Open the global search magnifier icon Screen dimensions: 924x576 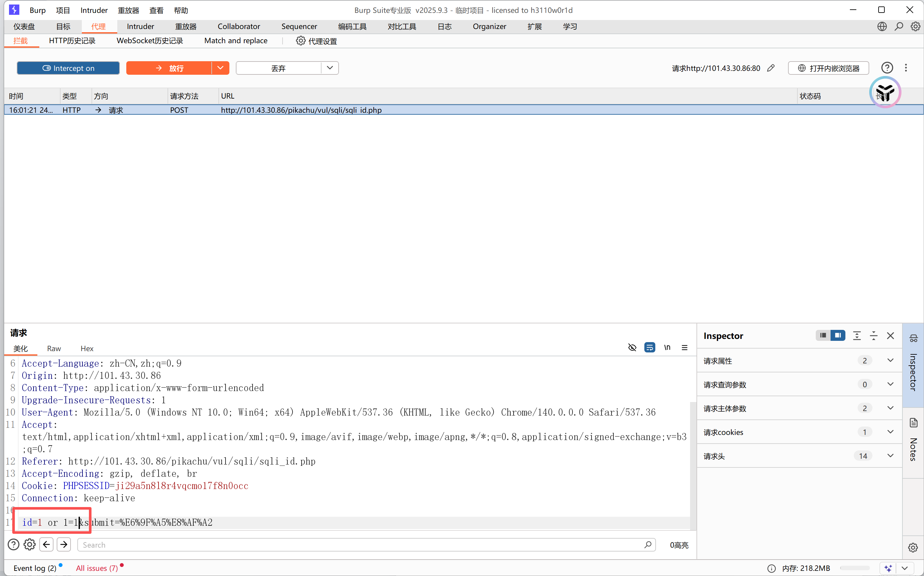[899, 26]
